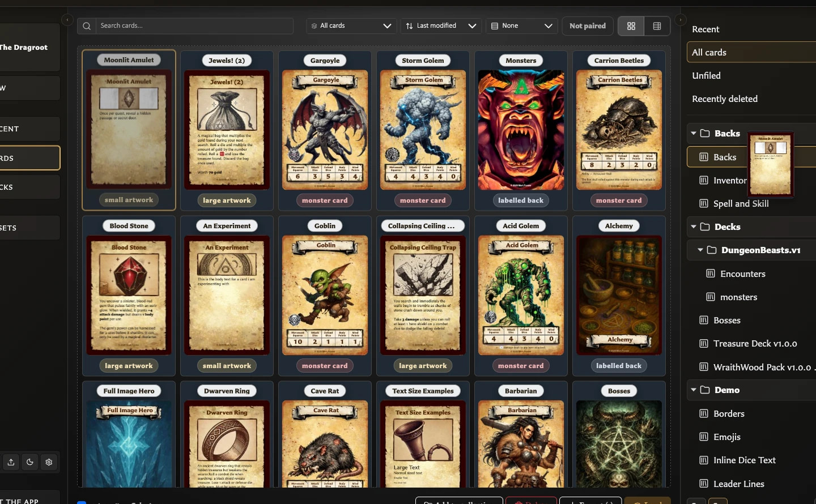
Task: Click the sort arrows icon by Last modified
Action: coord(410,26)
